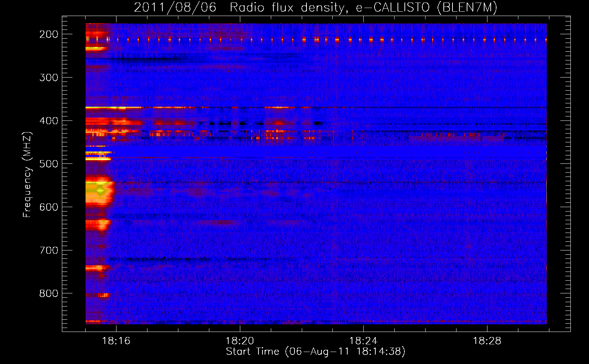Click the 700 frequency tick label
Screen dimensions: 589x364
49,250
